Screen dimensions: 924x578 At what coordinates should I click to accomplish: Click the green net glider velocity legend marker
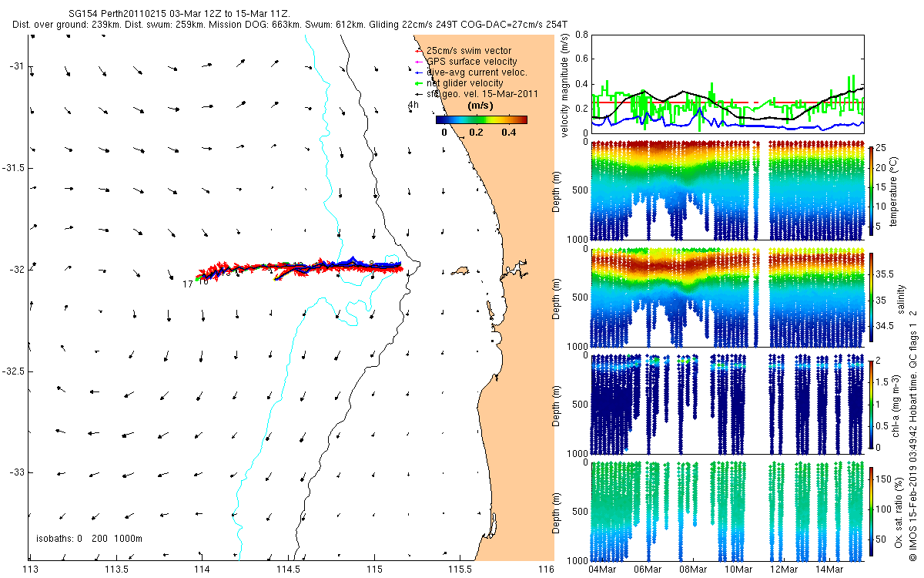[419, 83]
